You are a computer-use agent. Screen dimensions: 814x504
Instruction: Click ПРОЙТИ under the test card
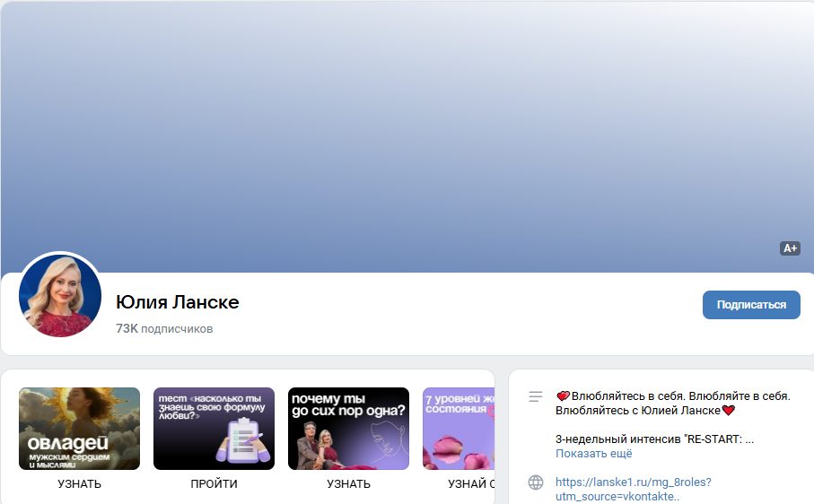tap(214, 484)
